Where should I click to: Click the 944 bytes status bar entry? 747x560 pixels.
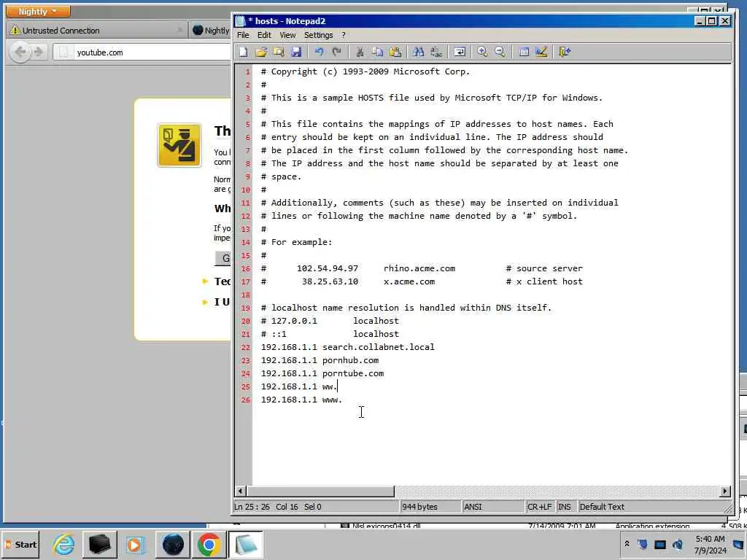tap(430, 507)
